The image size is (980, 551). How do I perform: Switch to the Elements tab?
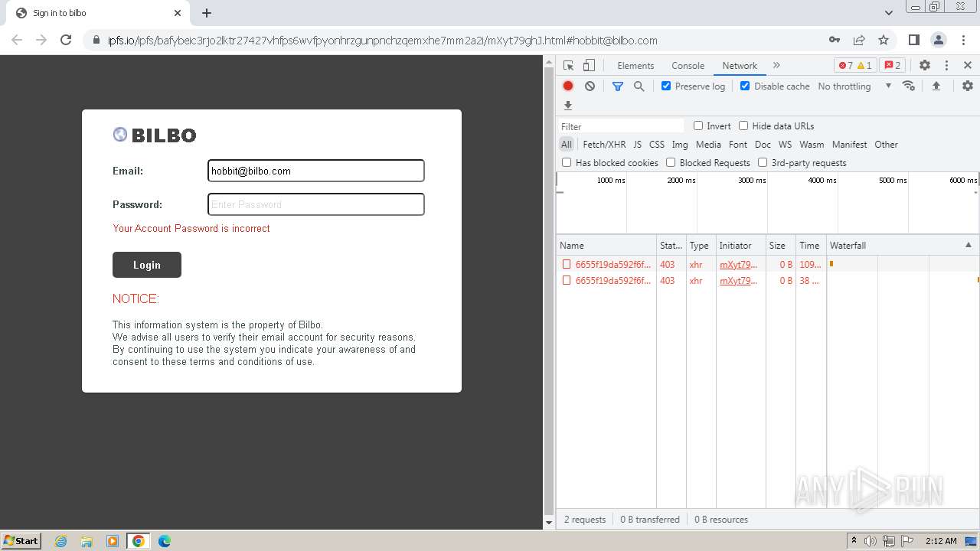635,66
